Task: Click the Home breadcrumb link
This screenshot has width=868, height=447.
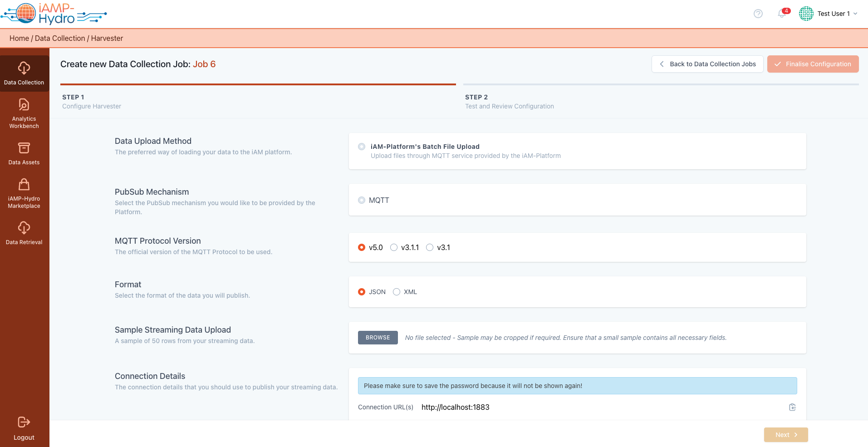Action: pos(19,38)
